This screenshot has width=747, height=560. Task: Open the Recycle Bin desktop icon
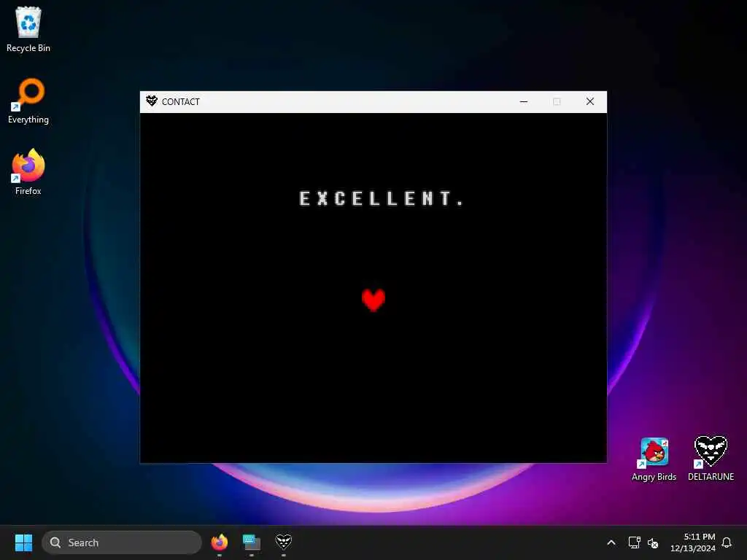[28, 29]
